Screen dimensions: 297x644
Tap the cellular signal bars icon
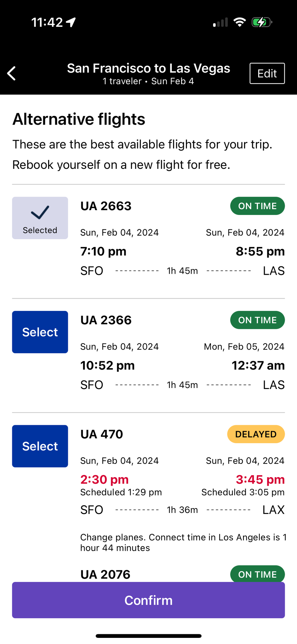tap(220, 22)
